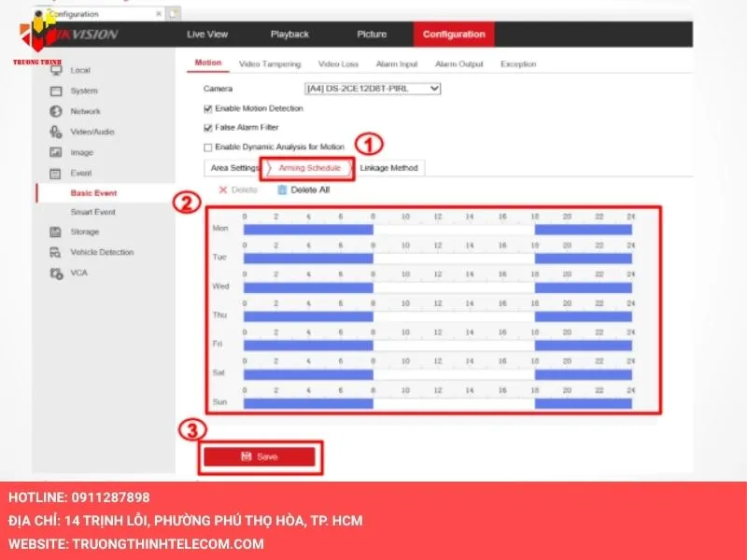Switch to the Video Tampering tab
Screen dimensions: 747x560
pos(269,64)
